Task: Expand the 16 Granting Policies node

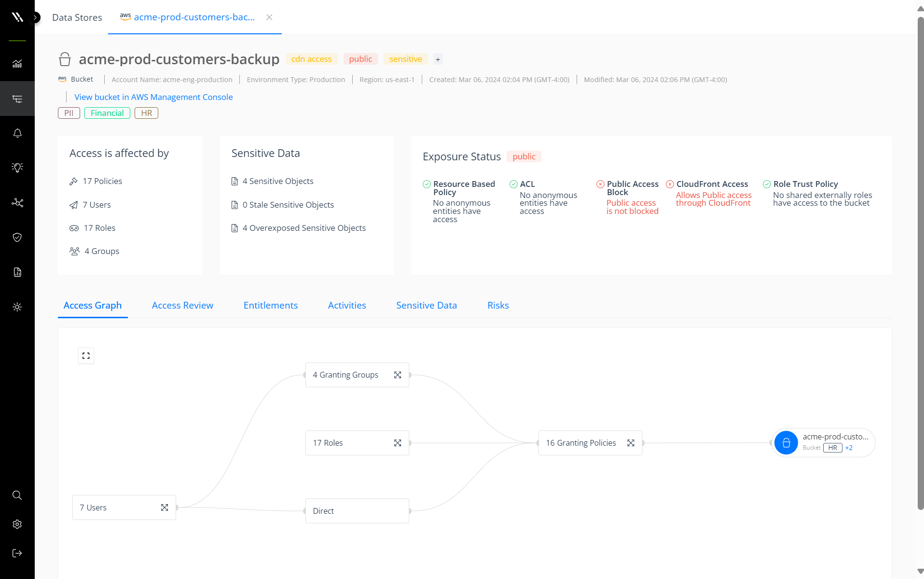Action: (x=631, y=443)
